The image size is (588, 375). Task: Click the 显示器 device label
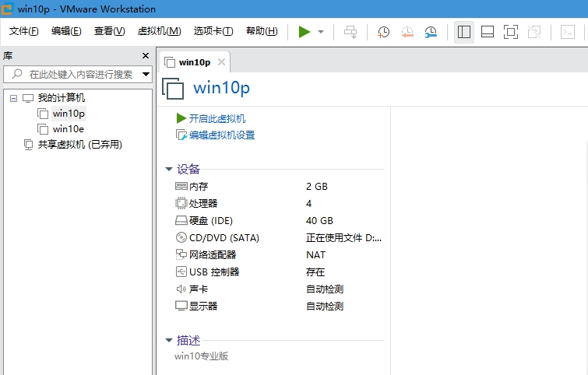click(x=203, y=307)
